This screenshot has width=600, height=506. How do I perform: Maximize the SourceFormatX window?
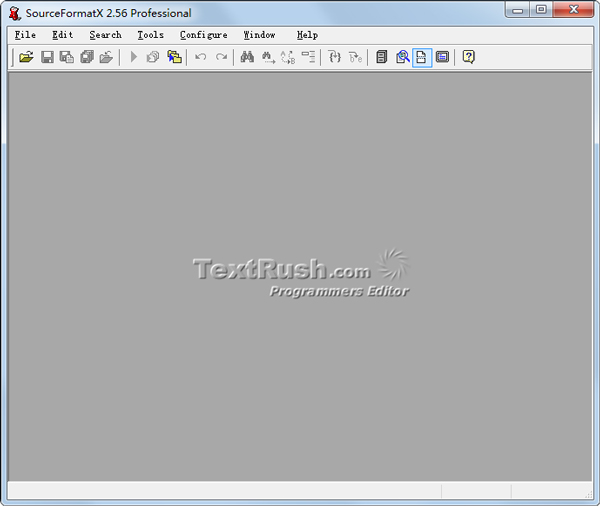tap(541, 10)
